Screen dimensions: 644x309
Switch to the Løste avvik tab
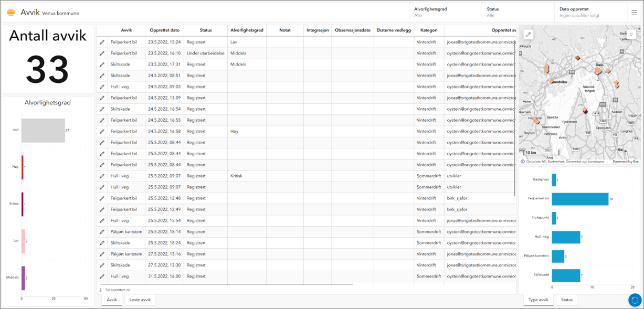pos(140,300)
